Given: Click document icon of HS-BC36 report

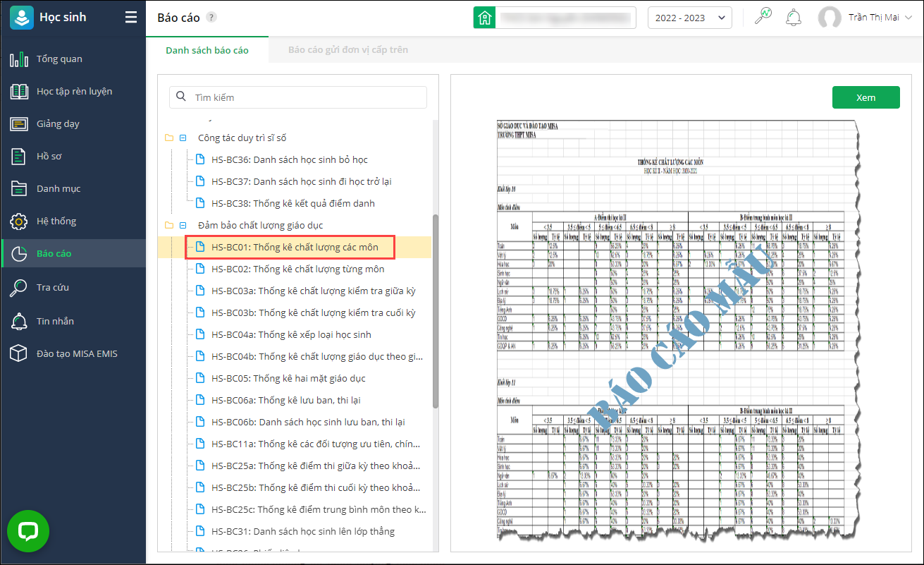Looking at the screenshot, I should coord(200,159).
